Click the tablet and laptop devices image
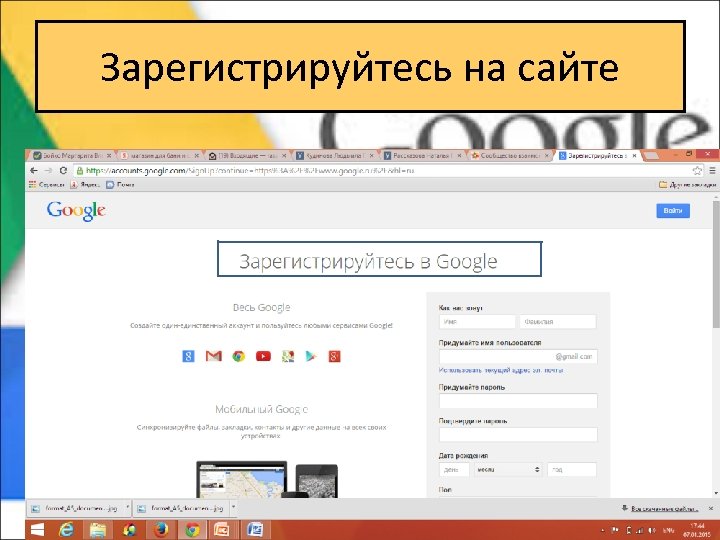 pyautogui.click(x=267, y=479)
